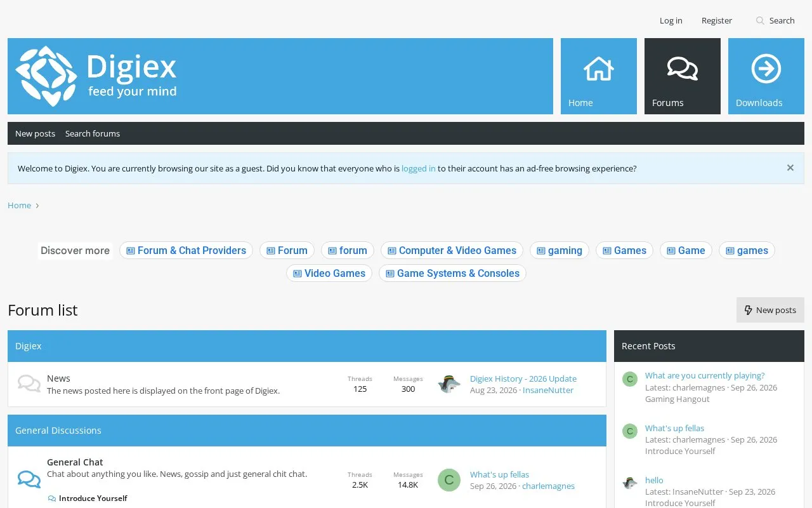Click the 'Forum list' page heading
812x508 pixels.
point(43,310)
